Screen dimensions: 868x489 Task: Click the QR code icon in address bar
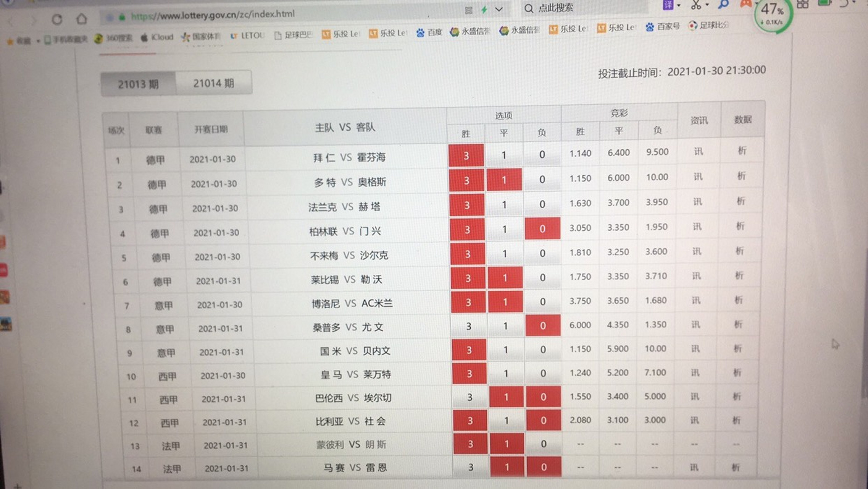[x=469, y=10]
